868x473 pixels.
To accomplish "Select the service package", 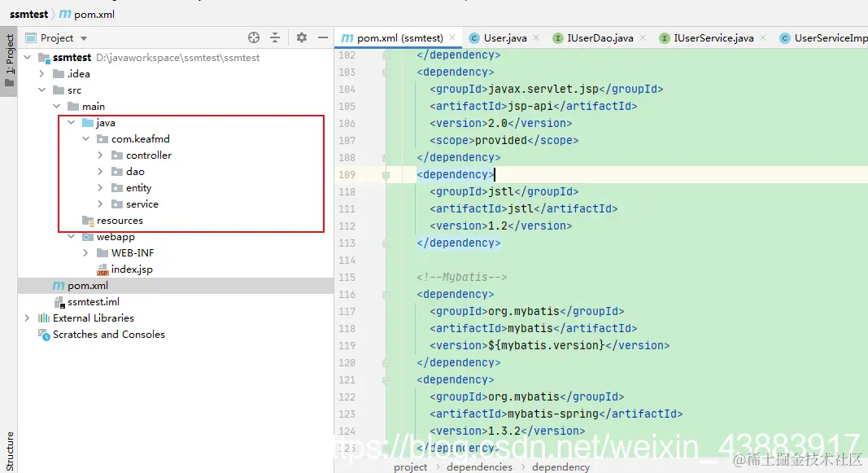I will [142, 204].
